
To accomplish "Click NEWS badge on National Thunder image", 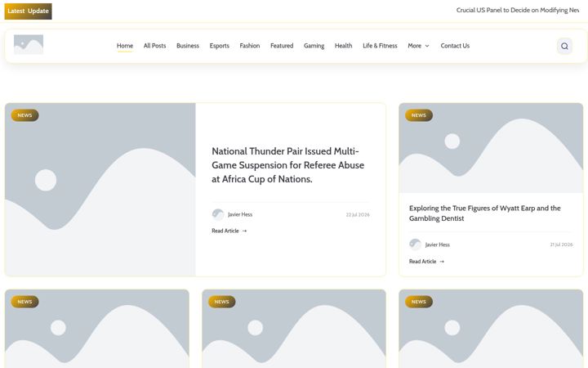I will 24,115.
